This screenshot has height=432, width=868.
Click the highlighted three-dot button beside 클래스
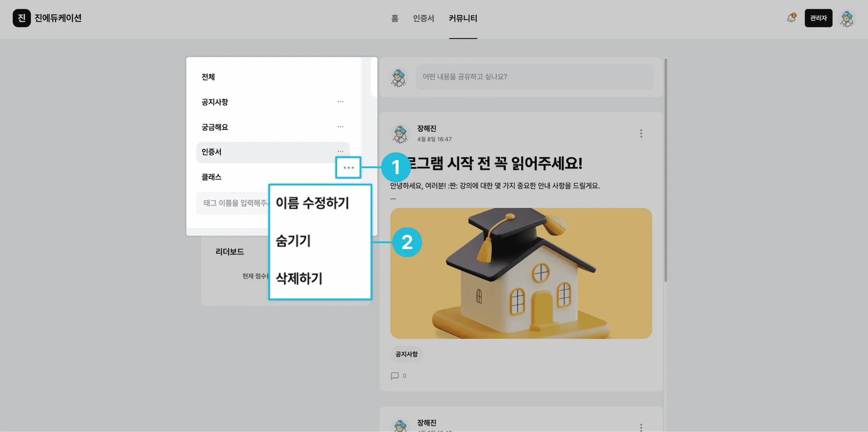click(x=348, y=168)
